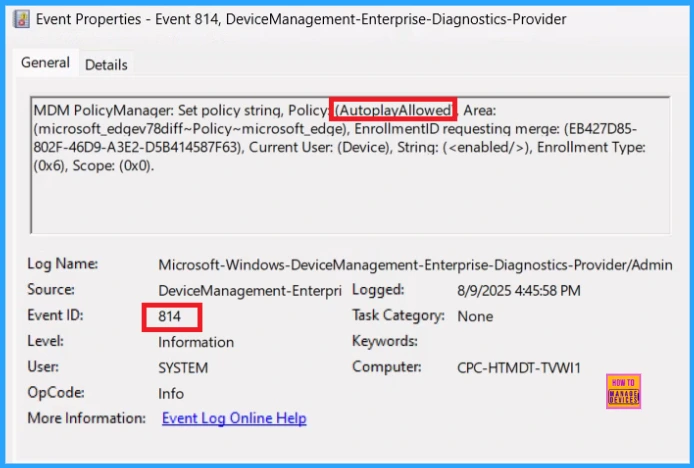Click the Event Properties title bar text
Screen dimensions: 694x468
[x=301, y=19]
